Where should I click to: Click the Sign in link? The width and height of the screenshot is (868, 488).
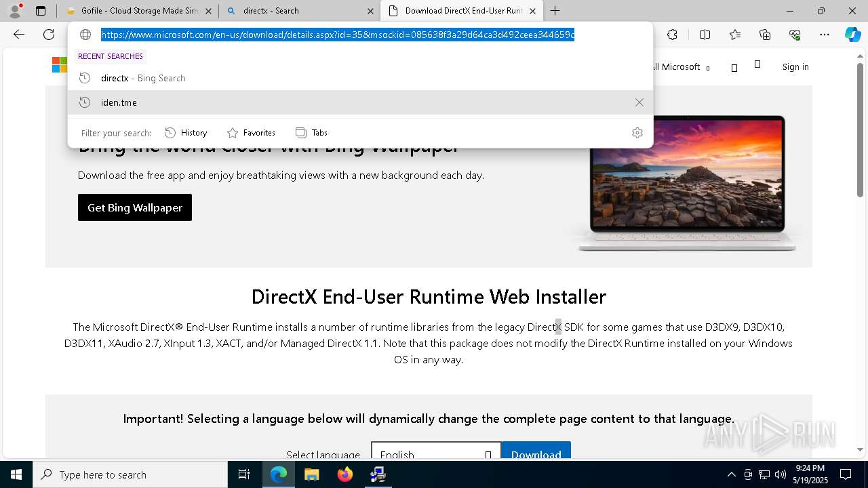coord(795,67)
